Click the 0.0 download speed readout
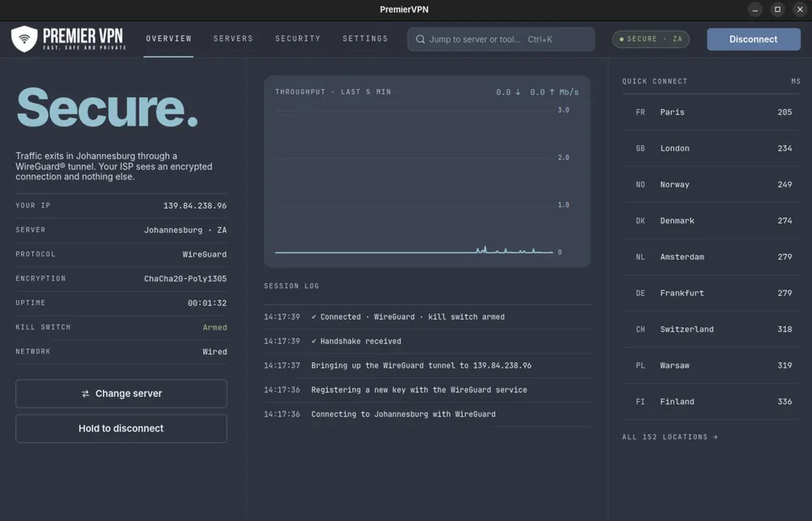 tap(508, 92)
